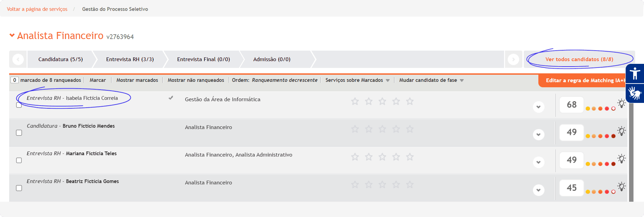Open Mudar candidato de fase dropdown
The image size is (644, 217).
click(431, 80)
